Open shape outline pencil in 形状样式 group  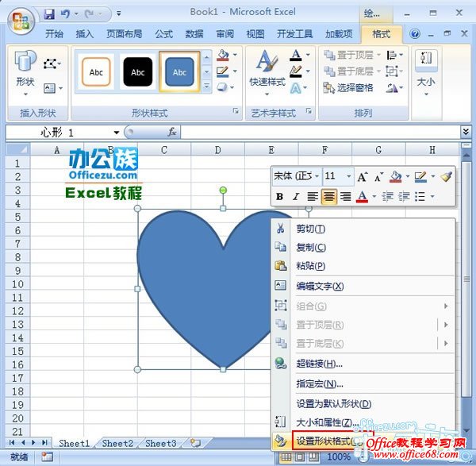(x=222, y=71)
